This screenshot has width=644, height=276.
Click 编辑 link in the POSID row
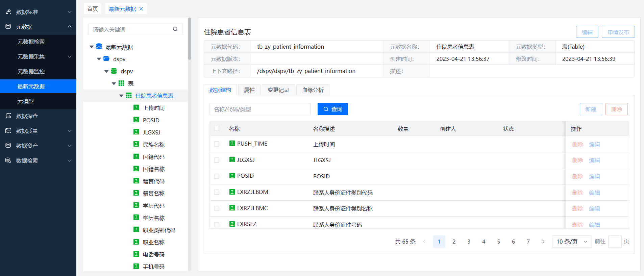click(x=595, y=176)
